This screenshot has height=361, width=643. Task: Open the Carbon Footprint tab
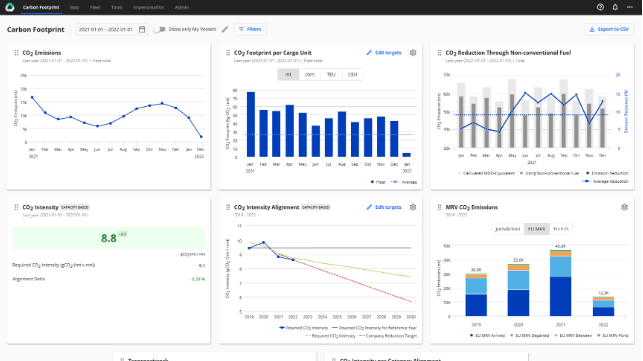pos(41,7)
